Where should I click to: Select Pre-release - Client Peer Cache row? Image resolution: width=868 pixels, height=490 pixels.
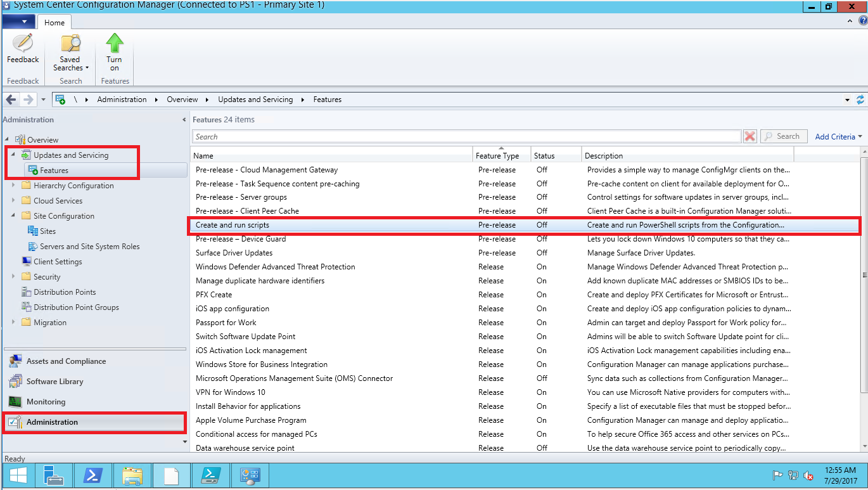pyautogui.click(x=525, y=211)
